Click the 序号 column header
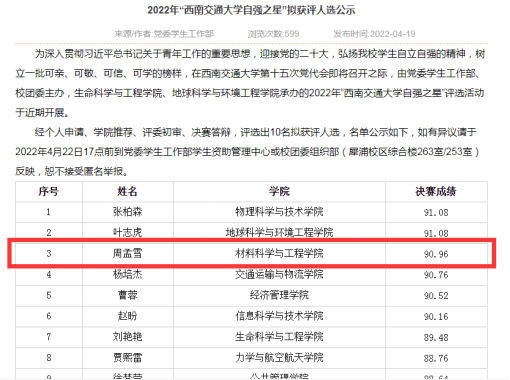Viewport: 510px width, 380px height. click(x=49, y=191)
